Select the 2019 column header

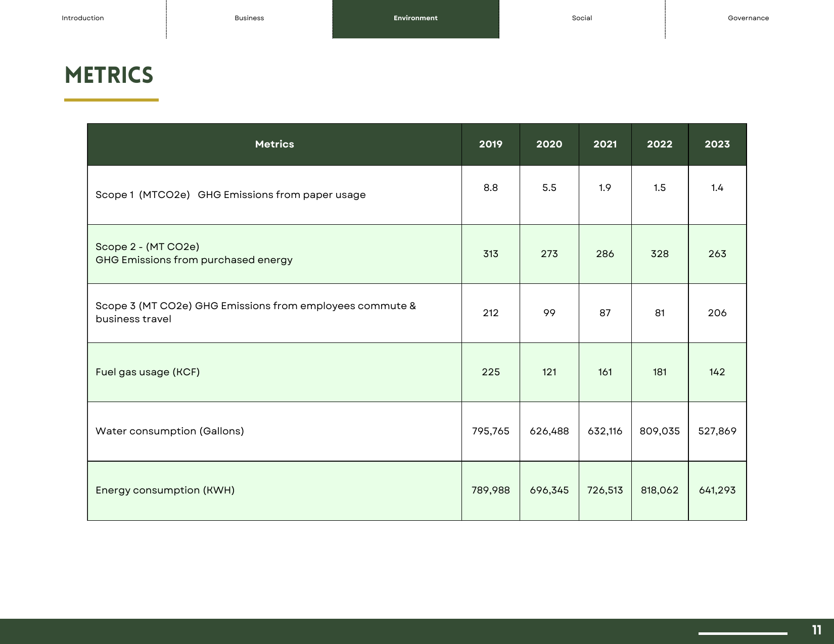[x=491, y=144]
